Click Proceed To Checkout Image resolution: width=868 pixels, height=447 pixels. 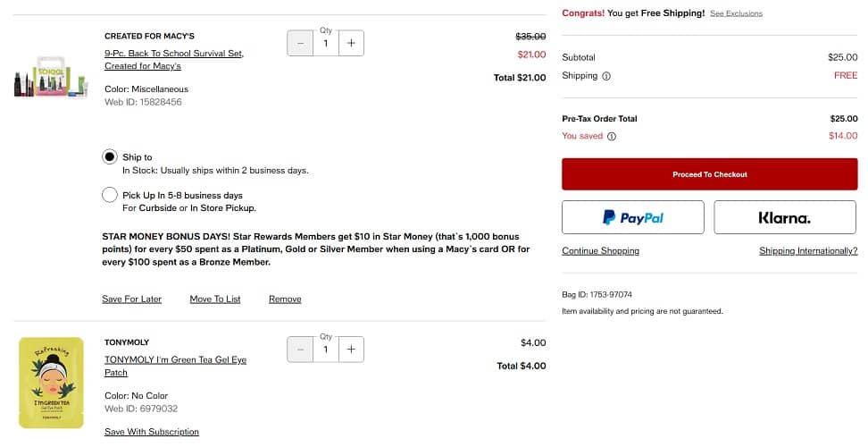(709, 174)
